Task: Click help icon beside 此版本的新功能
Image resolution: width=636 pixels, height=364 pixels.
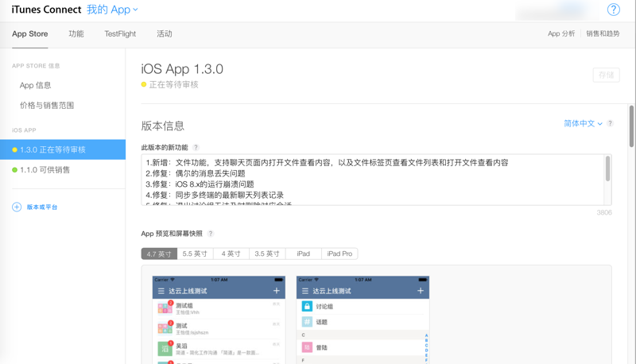Action: (196, 148)
